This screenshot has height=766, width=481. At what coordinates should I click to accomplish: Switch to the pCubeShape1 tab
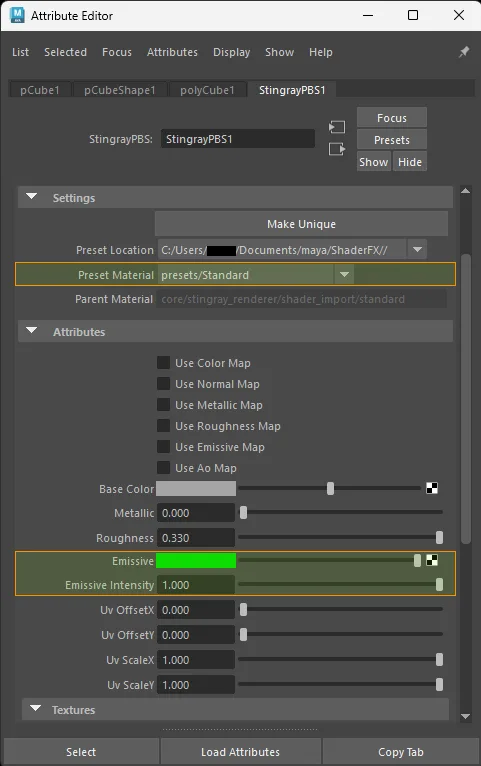point(120,90)
